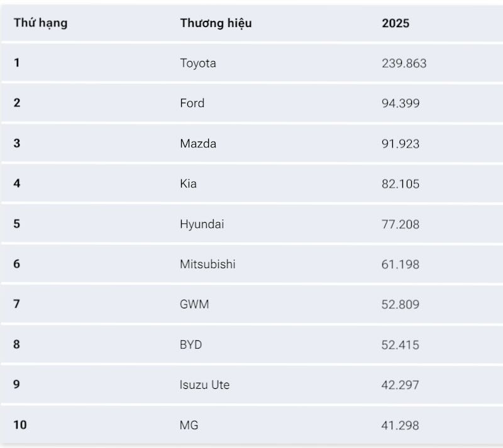This screenshot has width=503, height=448.
Task: Click the BYD brand name
Action: pyautogui.click(x=191, y=345)
